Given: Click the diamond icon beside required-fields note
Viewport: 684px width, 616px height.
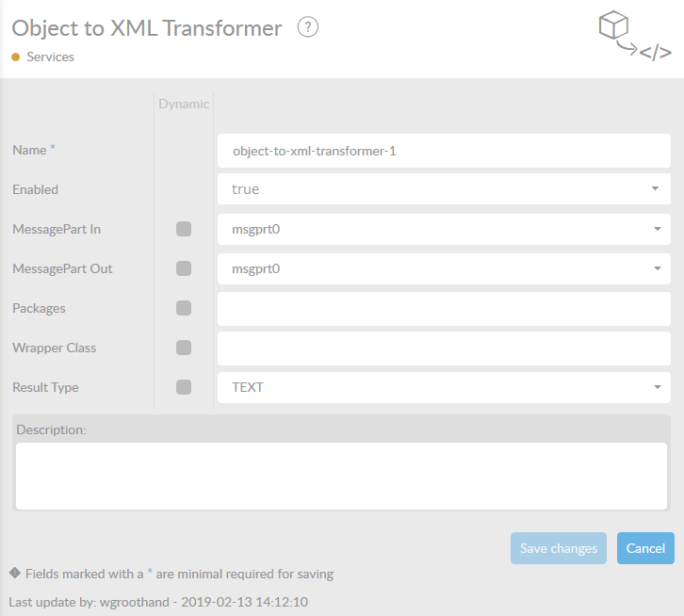Looking at the screenshot, I should pyautogui.click(x=14, y=573).
